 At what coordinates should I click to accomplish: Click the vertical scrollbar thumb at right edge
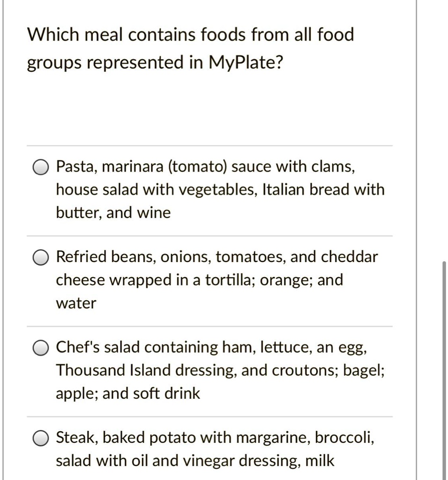[x=444, y=370]
